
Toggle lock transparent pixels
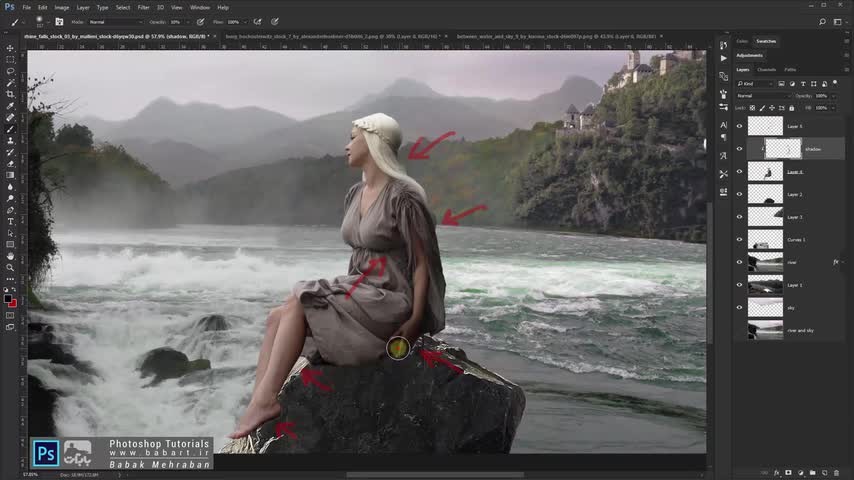[753, 108]
